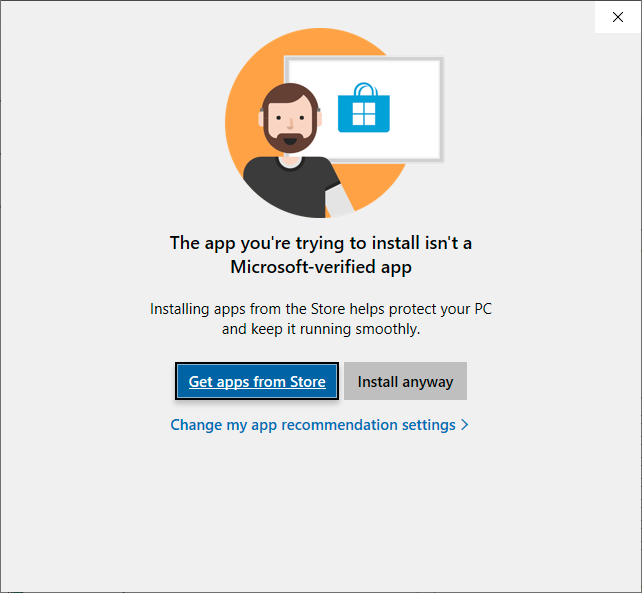Click the man's brown beard

290,143
